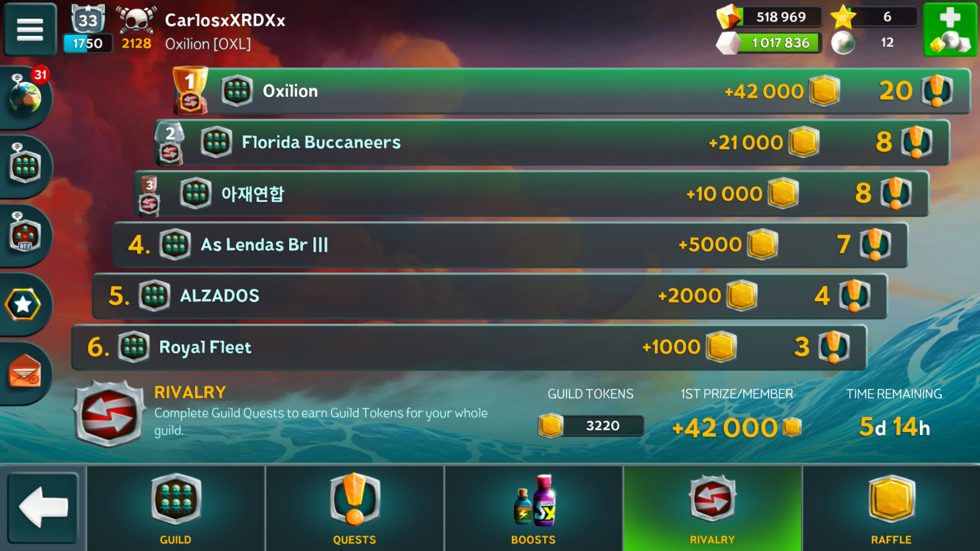Tap the large Rivalry emblem icon
This screenshot has height=551, width=980.
[109, 414]
